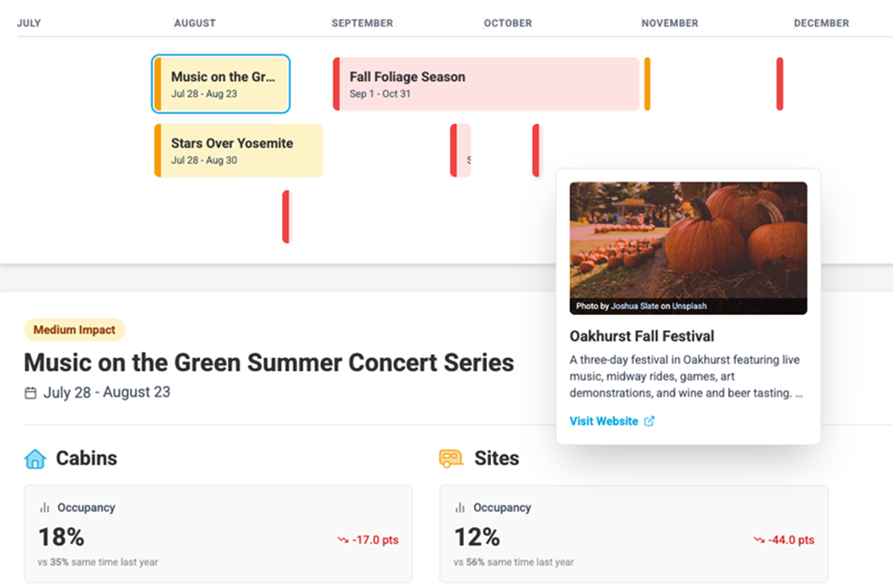Image resolution: width=893 pixels, height=588 pixels.
Task: Click the Cabins downward trend arrow icon
Action: pos(343,540)
